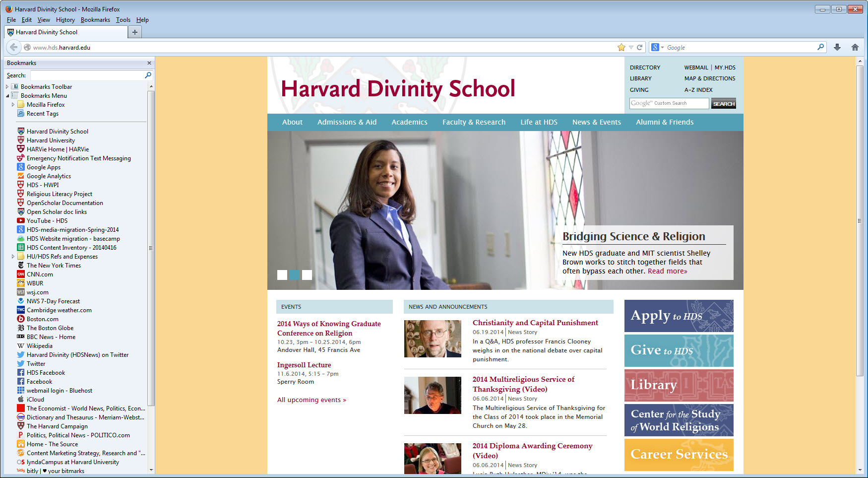Click the Recent Tags folder icon

pos(21,114)
